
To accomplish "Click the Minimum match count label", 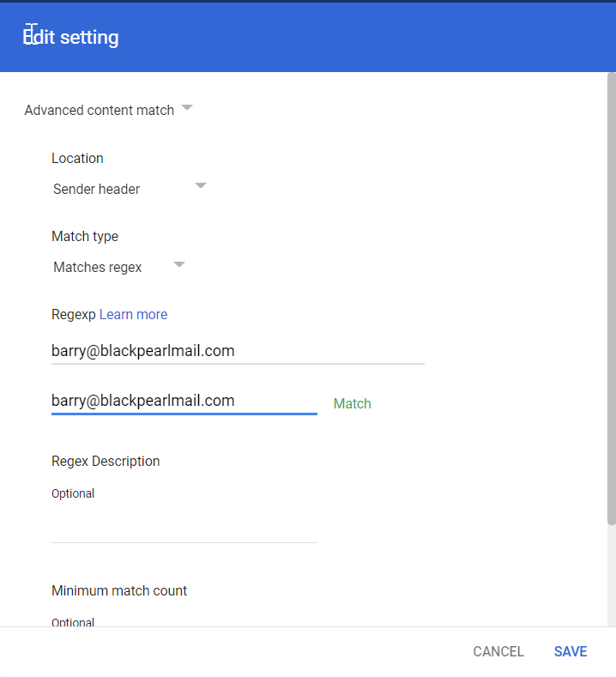I will pyautogui.click(x=119, y=590).
